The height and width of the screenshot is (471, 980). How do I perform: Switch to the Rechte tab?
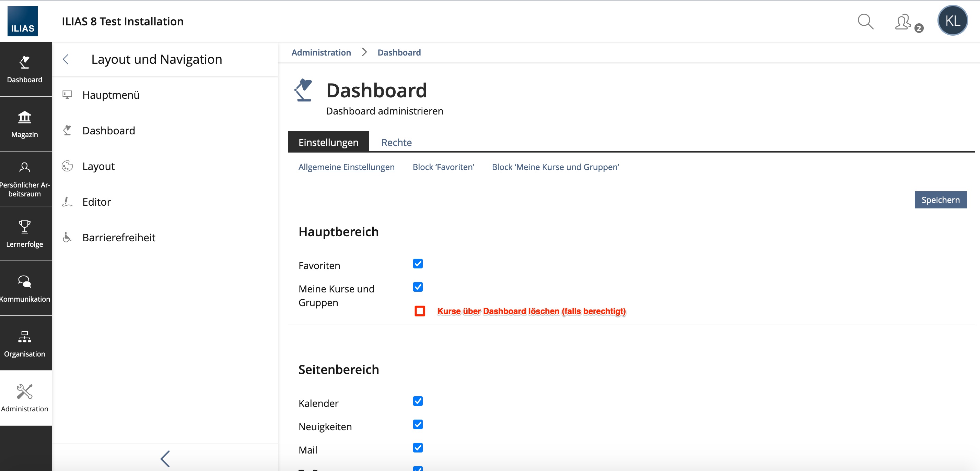click(396, 142)
